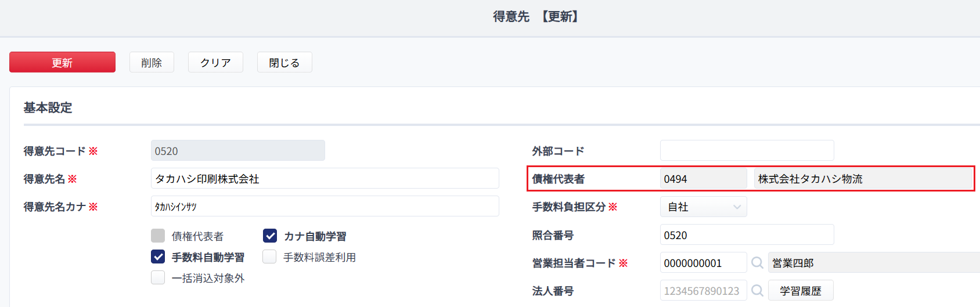980x307 pixels.
Task: Uncheck the 手数料自動学習 checkbox
Action: [158, 257]
